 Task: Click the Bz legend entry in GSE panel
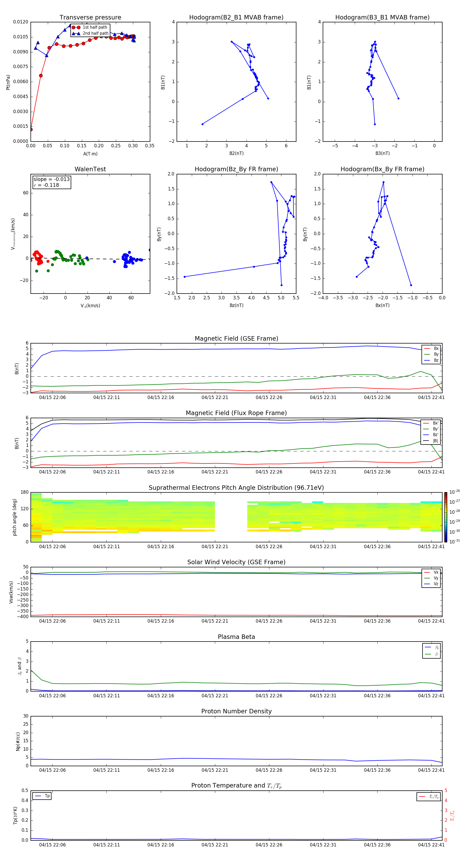pos(431,360)
